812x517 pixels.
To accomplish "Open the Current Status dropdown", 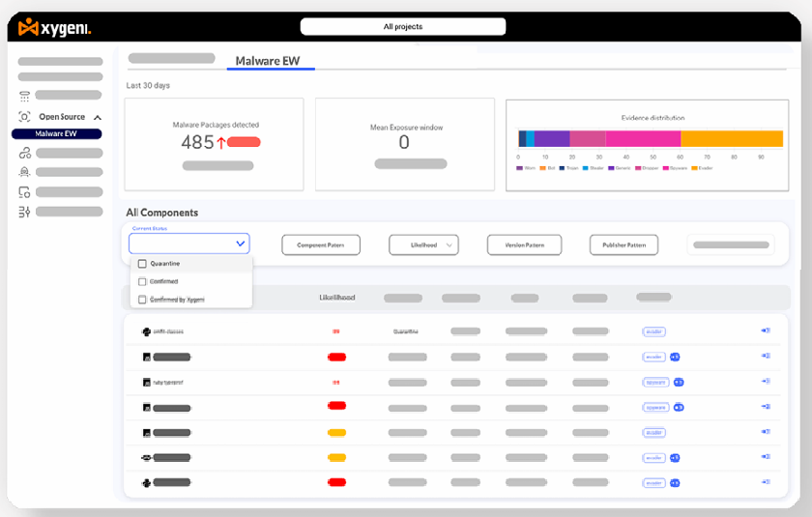I will [x=189, y=244].
